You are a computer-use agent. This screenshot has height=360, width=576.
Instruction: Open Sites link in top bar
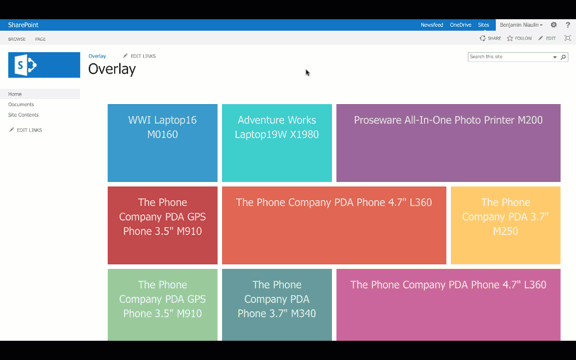point(483,25)
